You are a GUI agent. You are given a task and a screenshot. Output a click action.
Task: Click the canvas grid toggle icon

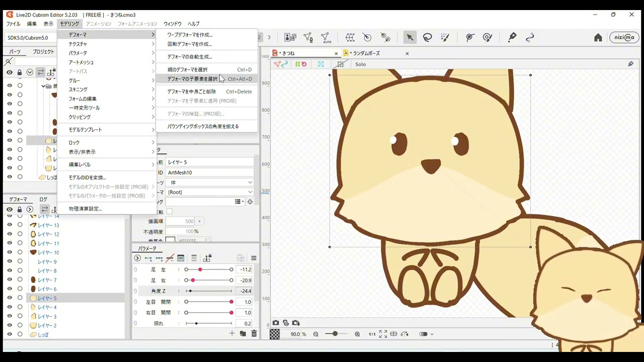pyautogui.click(x=341, y=64)
